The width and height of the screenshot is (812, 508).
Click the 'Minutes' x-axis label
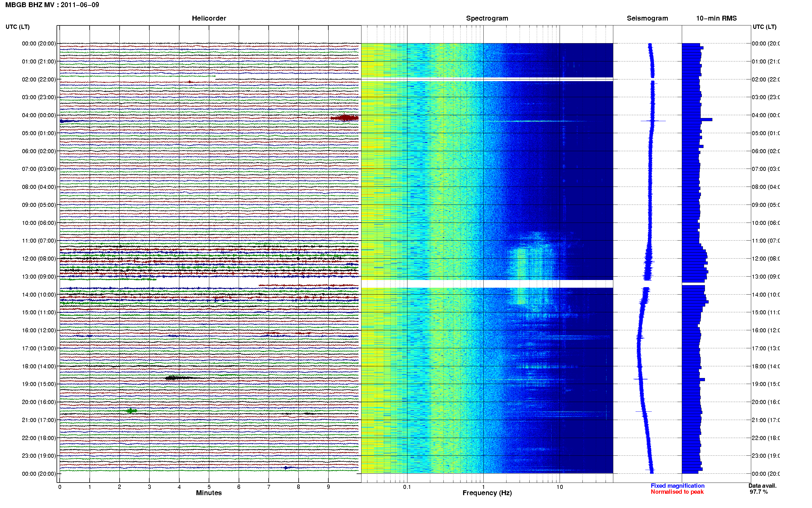coord(209,493)
